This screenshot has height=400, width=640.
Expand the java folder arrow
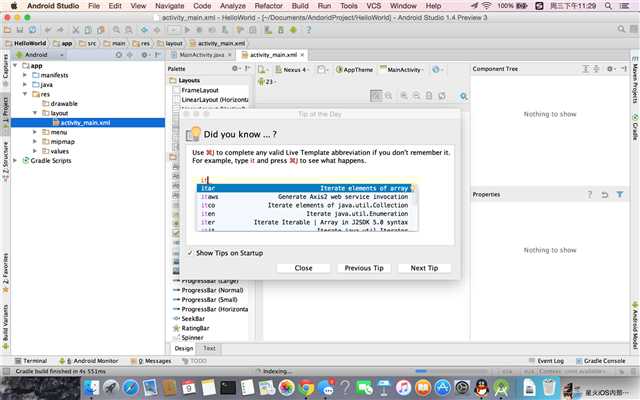click(25, 84)
